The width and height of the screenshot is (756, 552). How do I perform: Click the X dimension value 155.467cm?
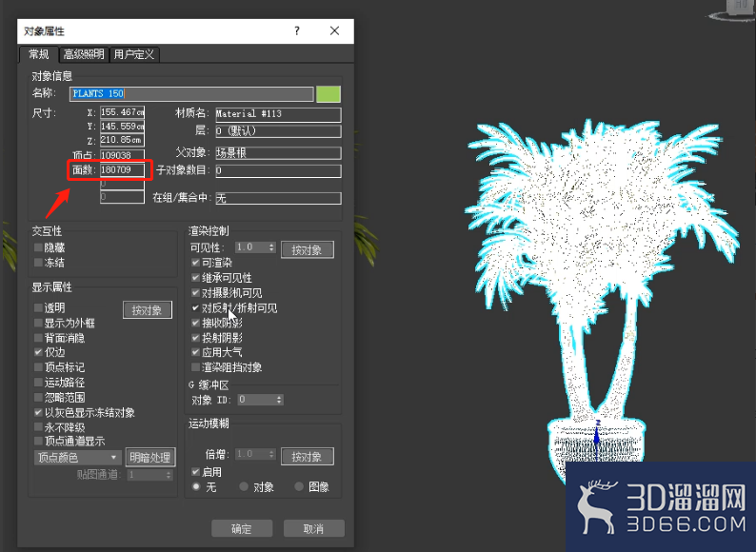pyautogui.click(x=122, y=112)
